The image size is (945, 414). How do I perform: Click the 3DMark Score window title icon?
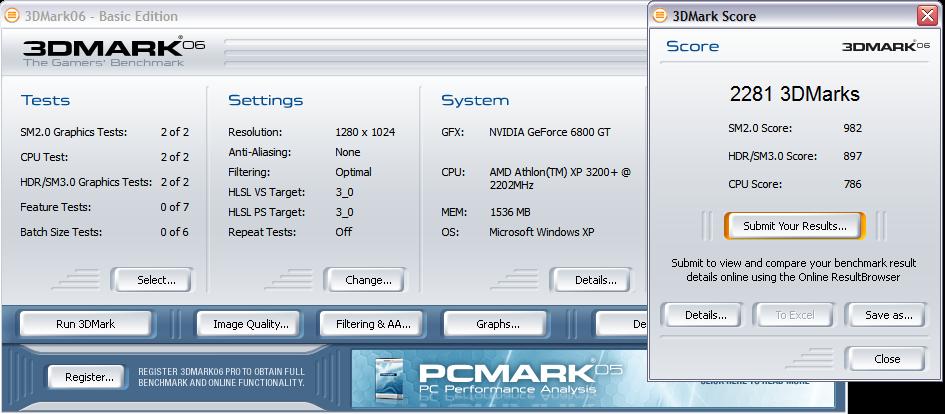coord(660,16)
